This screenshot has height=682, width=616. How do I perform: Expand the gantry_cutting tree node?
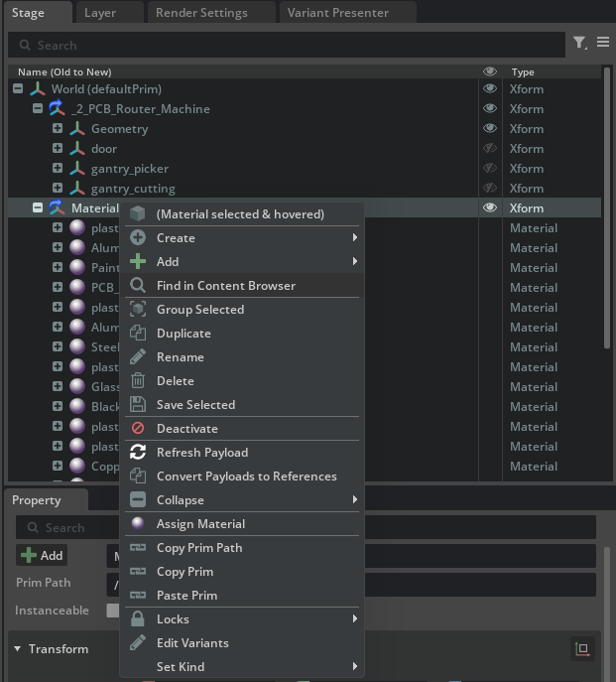pos(58,189)
